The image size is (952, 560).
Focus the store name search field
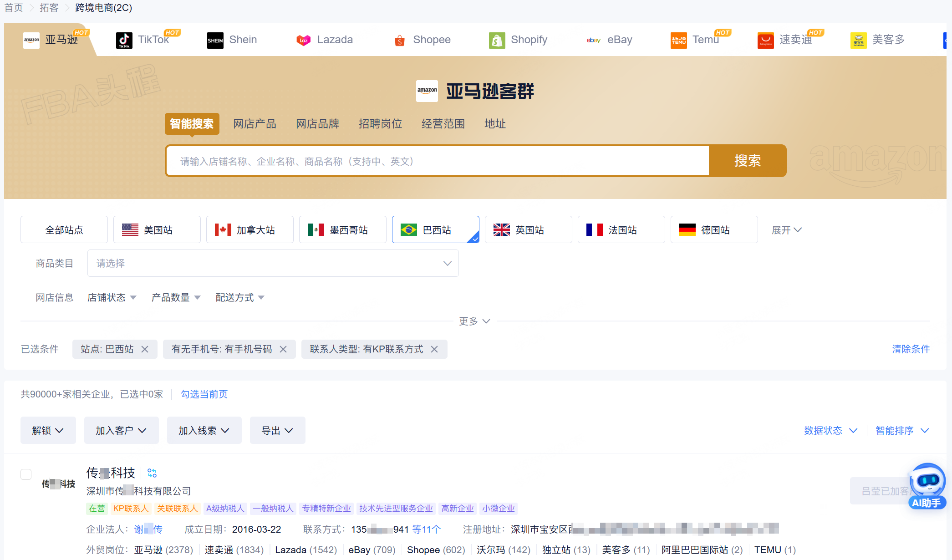click(x=437, y=161)
